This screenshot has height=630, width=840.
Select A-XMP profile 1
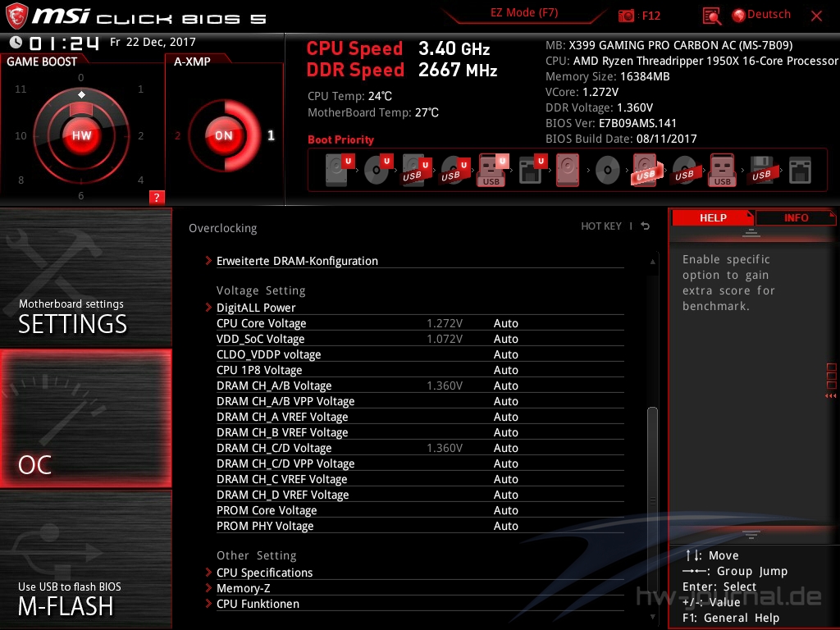pyautogui.click(x=271, y=135)
